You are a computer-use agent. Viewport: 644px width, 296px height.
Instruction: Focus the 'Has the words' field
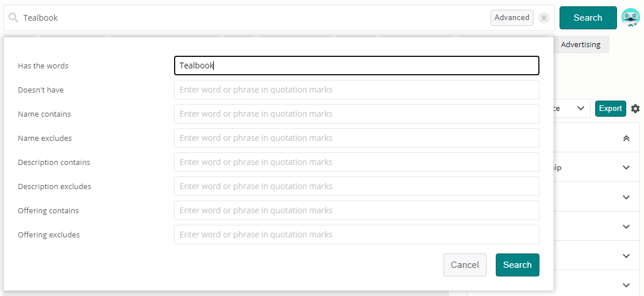point(356,66)
